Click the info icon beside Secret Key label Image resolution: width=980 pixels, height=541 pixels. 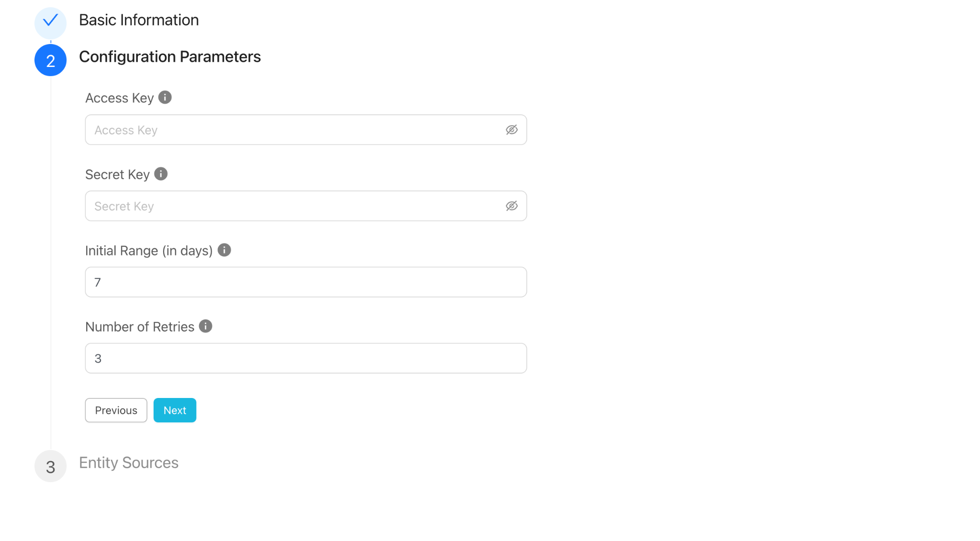tap(161, 174)
